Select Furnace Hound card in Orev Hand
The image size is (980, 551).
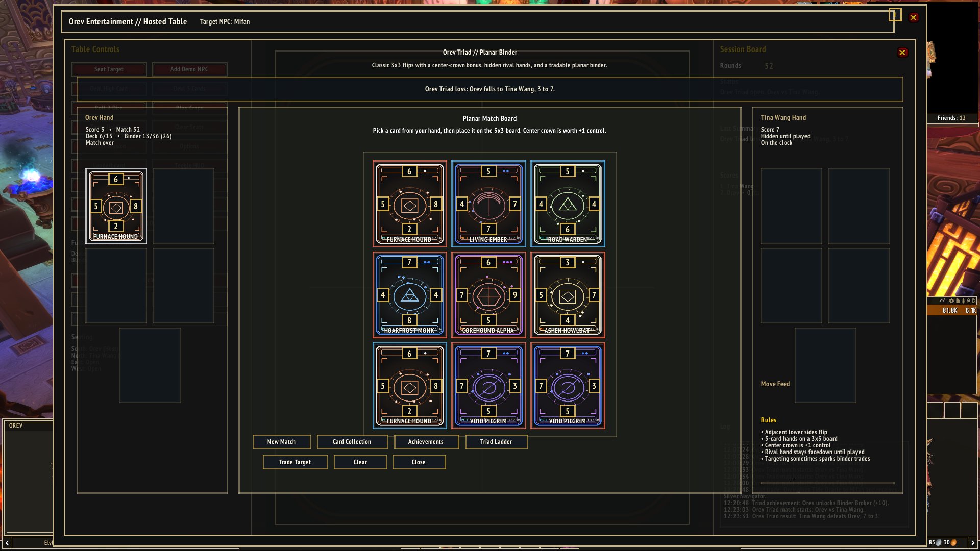point(116,207)
